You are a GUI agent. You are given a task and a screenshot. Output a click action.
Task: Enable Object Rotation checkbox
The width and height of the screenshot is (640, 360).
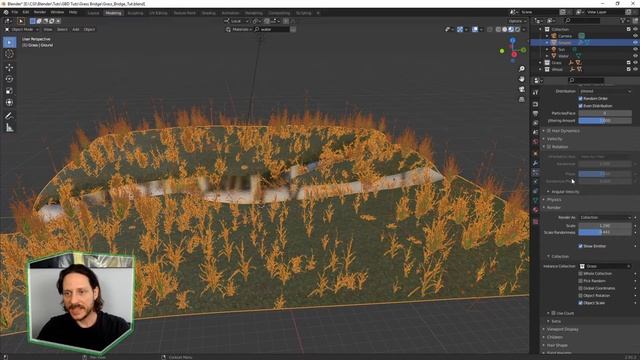point(580,296)
